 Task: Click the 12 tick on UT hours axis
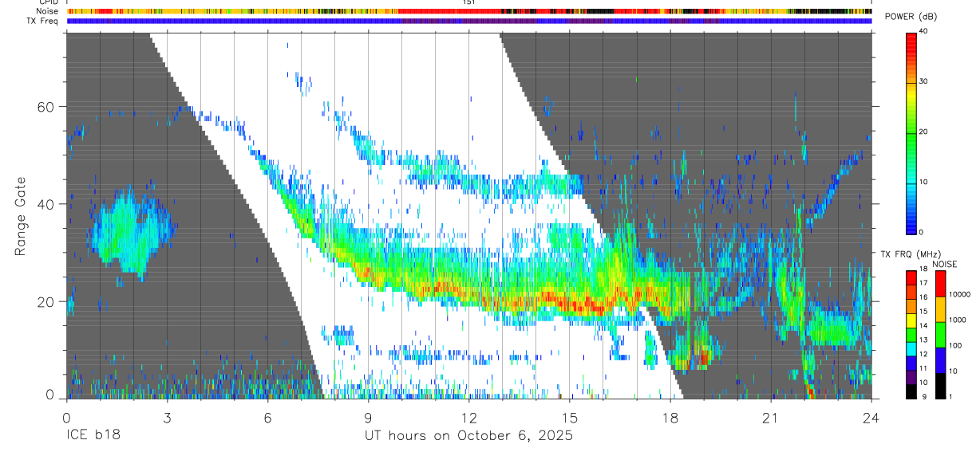tap(469, 418)
